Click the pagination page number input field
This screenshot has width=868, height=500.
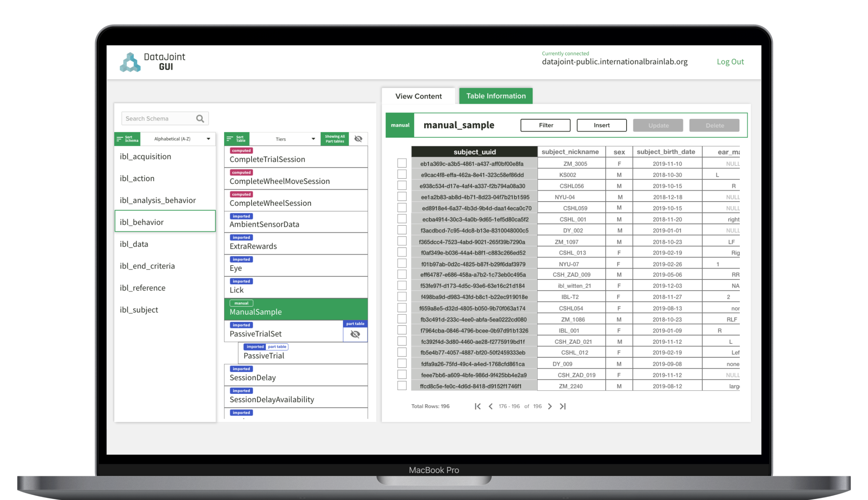[x=519, y=406]
